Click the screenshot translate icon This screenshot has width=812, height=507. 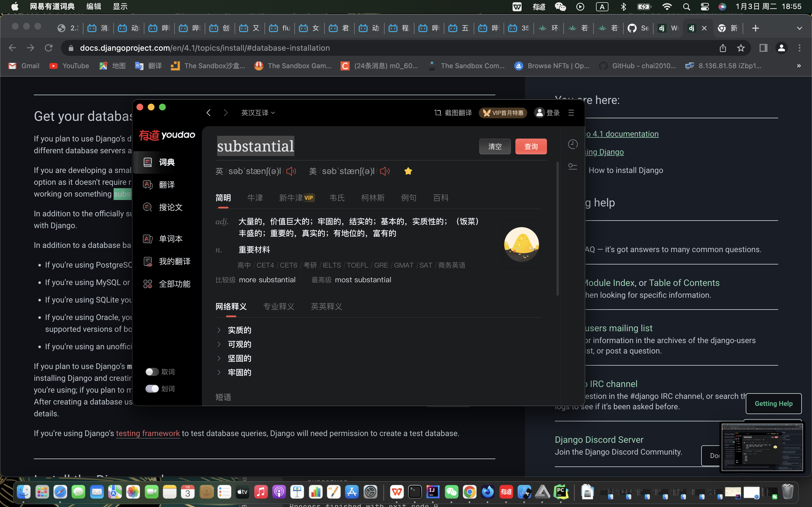[438, 113]
